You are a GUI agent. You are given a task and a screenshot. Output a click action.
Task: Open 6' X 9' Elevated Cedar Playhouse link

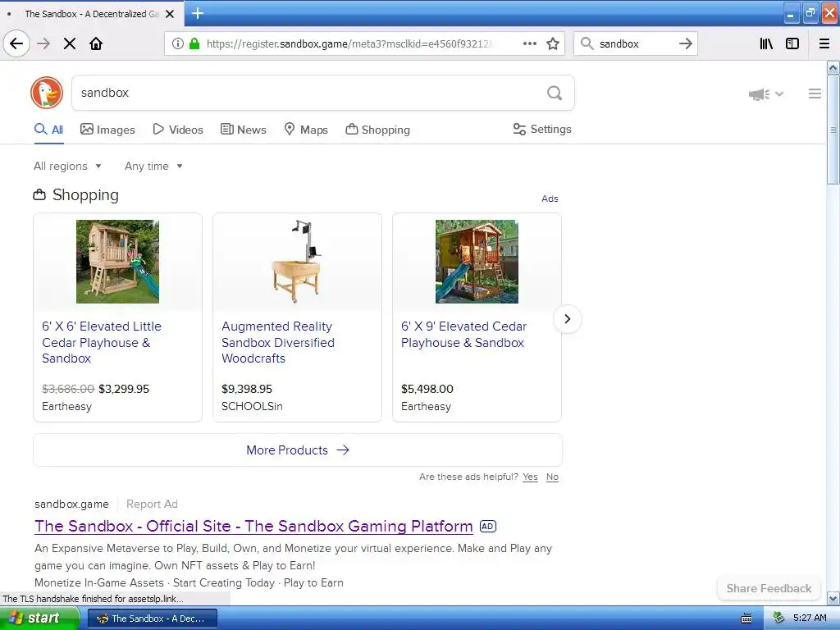[464, 335]
